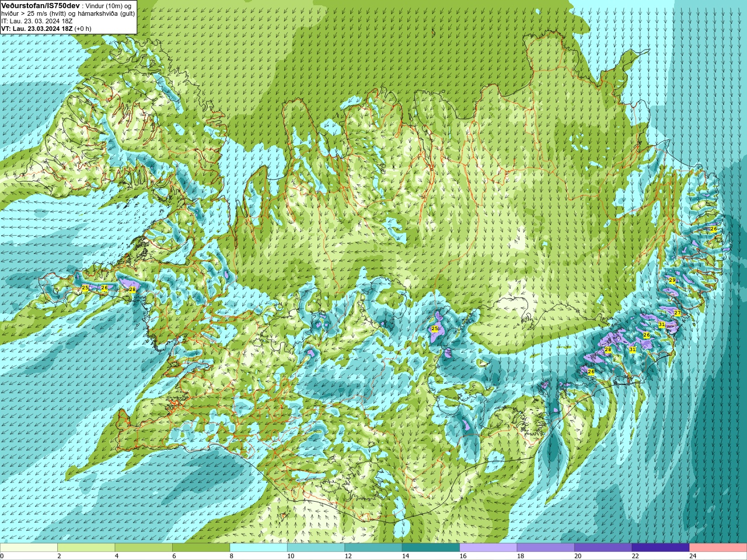Select the pink above-24 m/s legend swatch

tap(718, 547)
